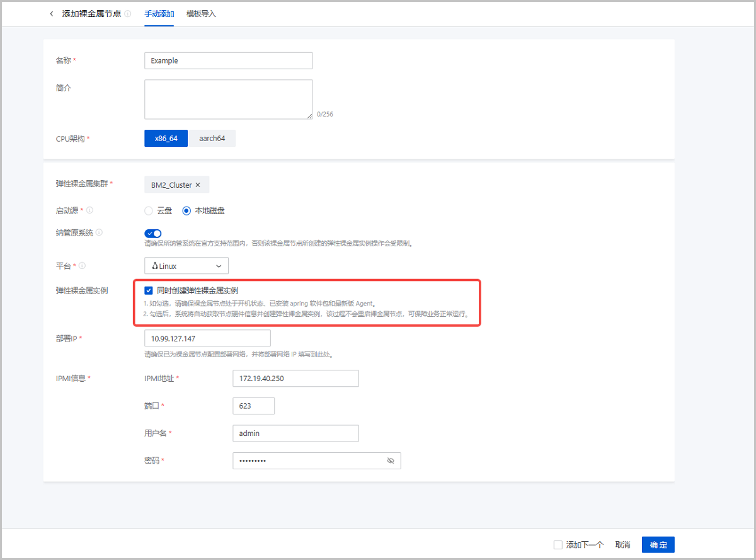Click the info icon next to 纳管原系统

pyautogui.click(x=100, y=232)
